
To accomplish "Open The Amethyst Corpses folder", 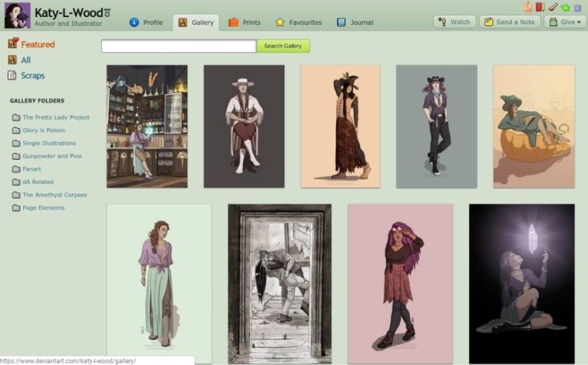I will [x=54, y=195].
